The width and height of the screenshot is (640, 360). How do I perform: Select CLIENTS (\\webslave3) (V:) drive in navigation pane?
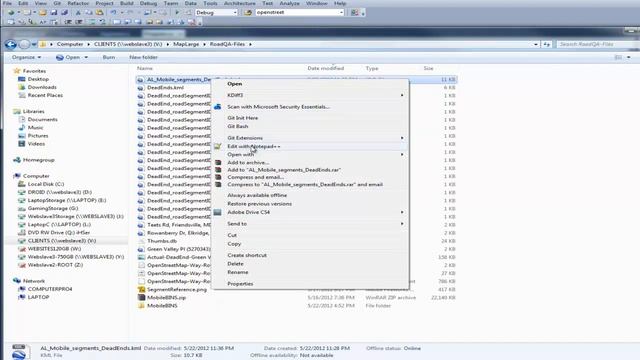62,241
